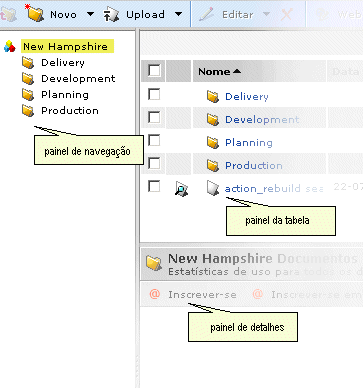Click the New Hampshire cubes icon
Screen dimensions: 364x390
(10, 47)
